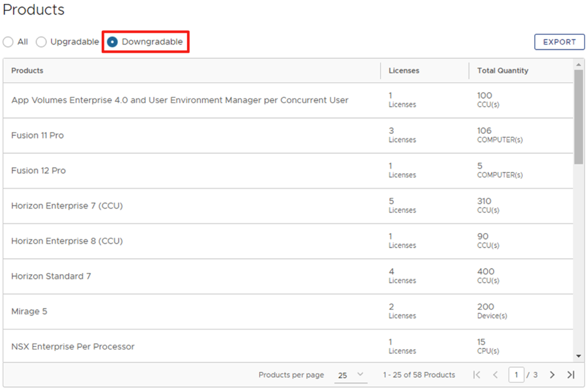Image resolution: width=587 pixels, height=392 pixels.
Task: Open the Fusion 11 Pro product row
Action: click(37, 136)
